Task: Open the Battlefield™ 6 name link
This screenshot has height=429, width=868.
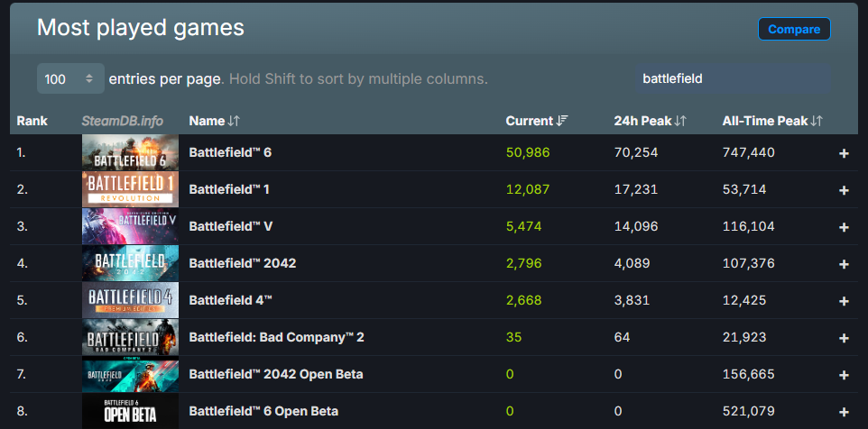Action: pyautogui.click(x=230, y=152)
